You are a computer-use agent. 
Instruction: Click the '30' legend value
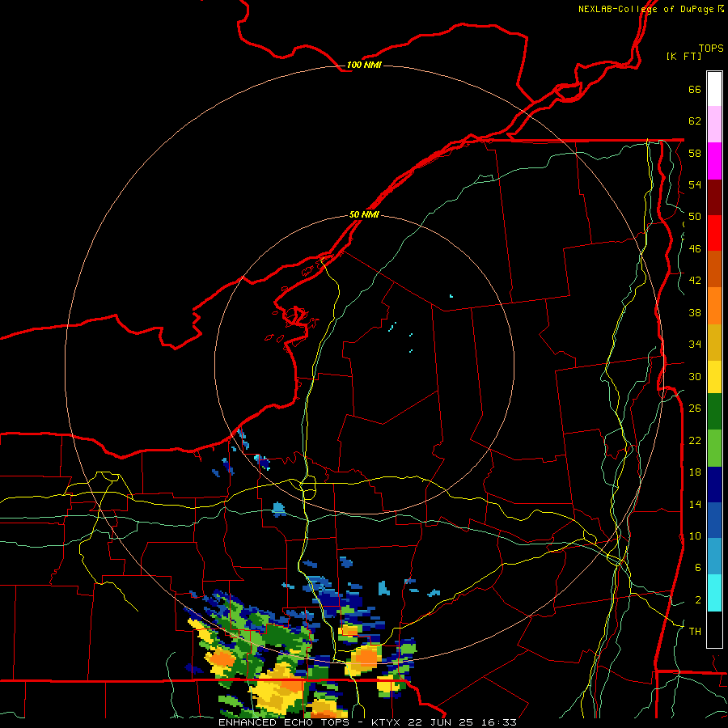pos(695,376)
